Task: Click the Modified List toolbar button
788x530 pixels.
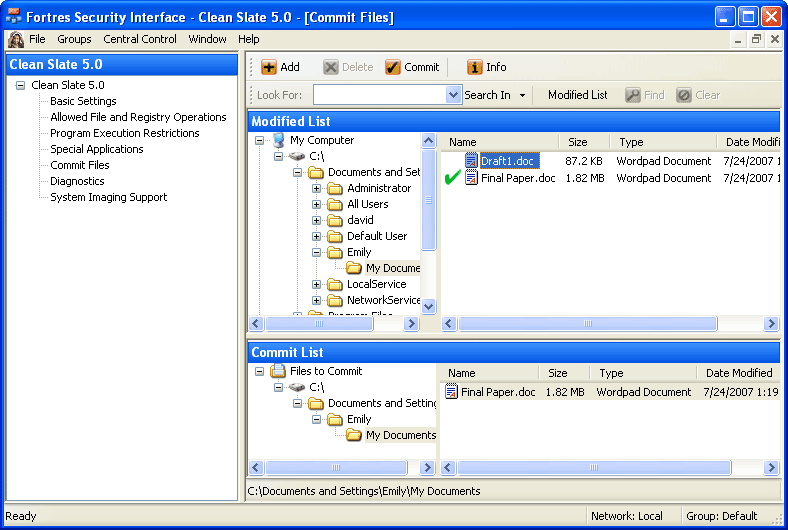Action: point(577,95)
